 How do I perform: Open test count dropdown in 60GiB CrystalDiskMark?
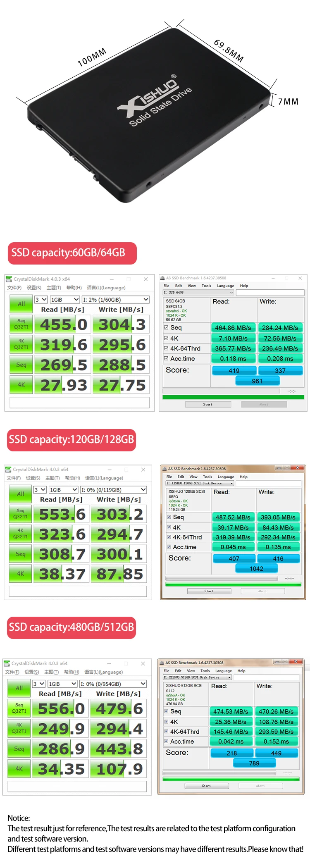tap(41, 300)
